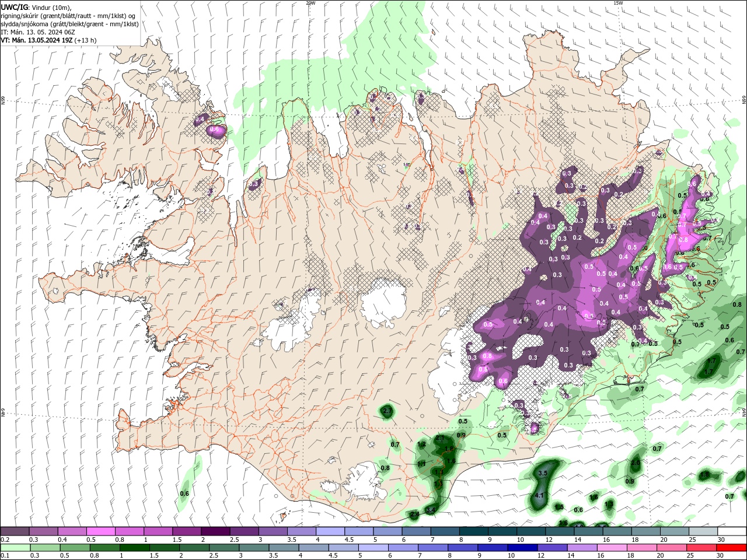
Task: Pick the bright pink 0.5 swatch in top legend
Action: point(100,531)
